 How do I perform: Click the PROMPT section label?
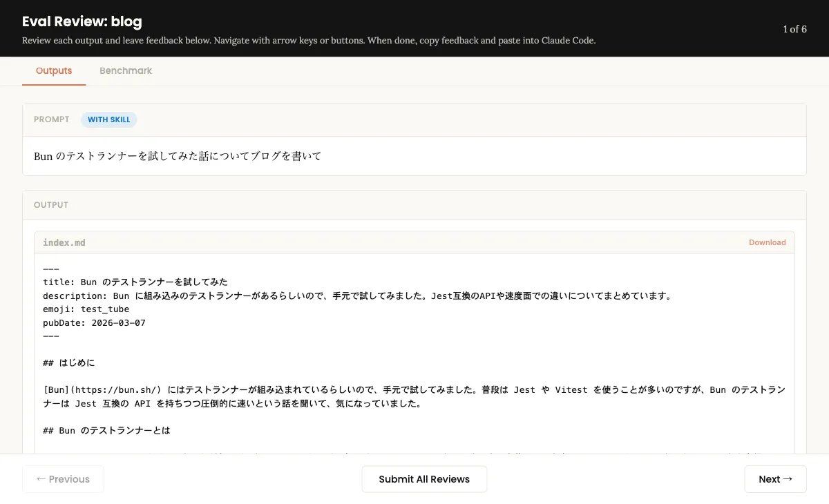[52, 119]
